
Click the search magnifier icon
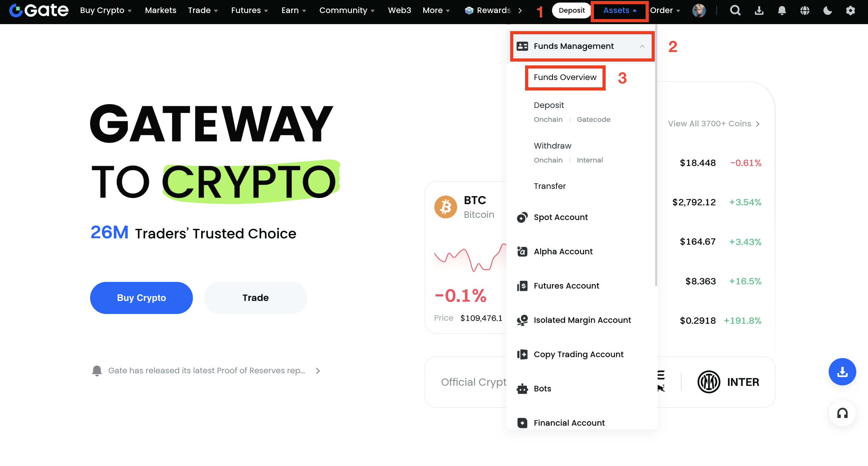pyautogui.click(x=735, y=10)
